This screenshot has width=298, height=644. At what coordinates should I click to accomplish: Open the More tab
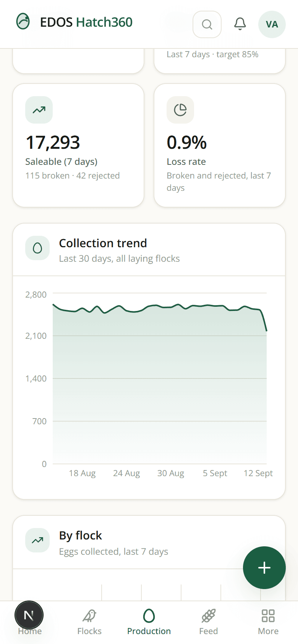pos(268,623)
